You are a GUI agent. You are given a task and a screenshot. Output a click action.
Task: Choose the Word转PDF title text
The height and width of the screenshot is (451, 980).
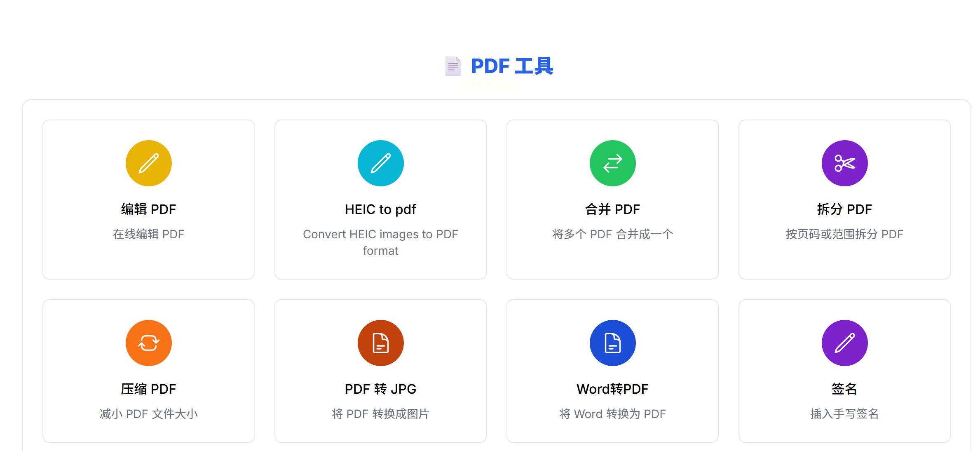point(612,389)
